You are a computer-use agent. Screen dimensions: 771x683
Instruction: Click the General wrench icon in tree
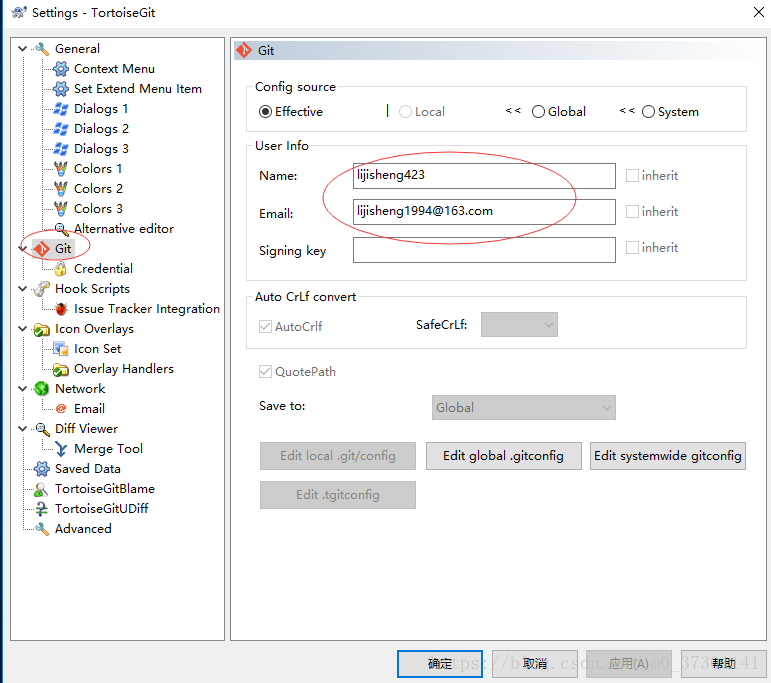click(x=42, y=49)
